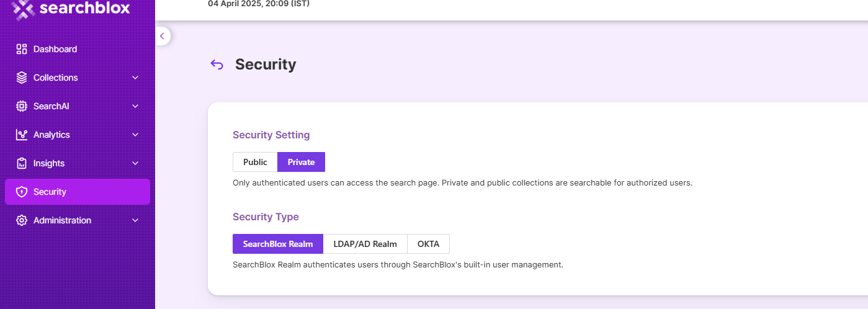Click the SearchAI chip icon
Screen dimensions: 868x309
22,106
